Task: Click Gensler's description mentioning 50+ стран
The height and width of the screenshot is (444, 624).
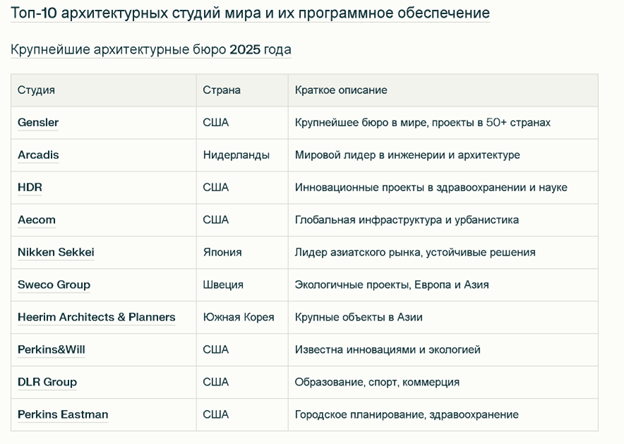Action: click(423, 123)
